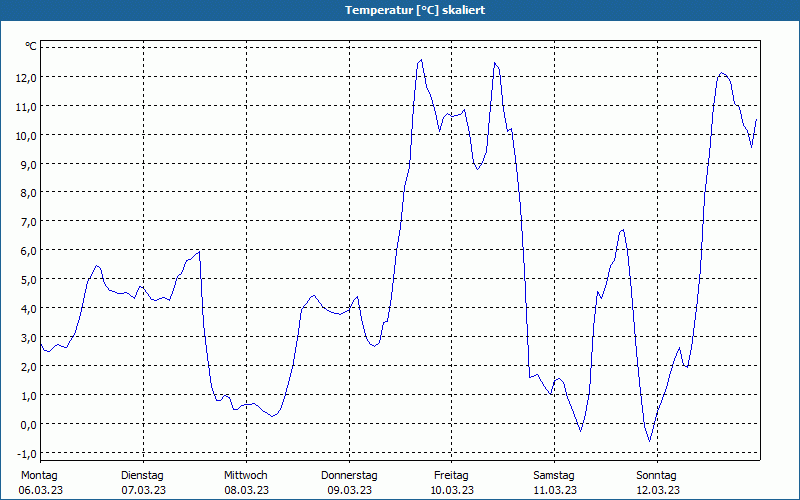The width and height of the screenshot is (800, 500).
Task: Select the Montag day label
Action: tap(39, 475)
